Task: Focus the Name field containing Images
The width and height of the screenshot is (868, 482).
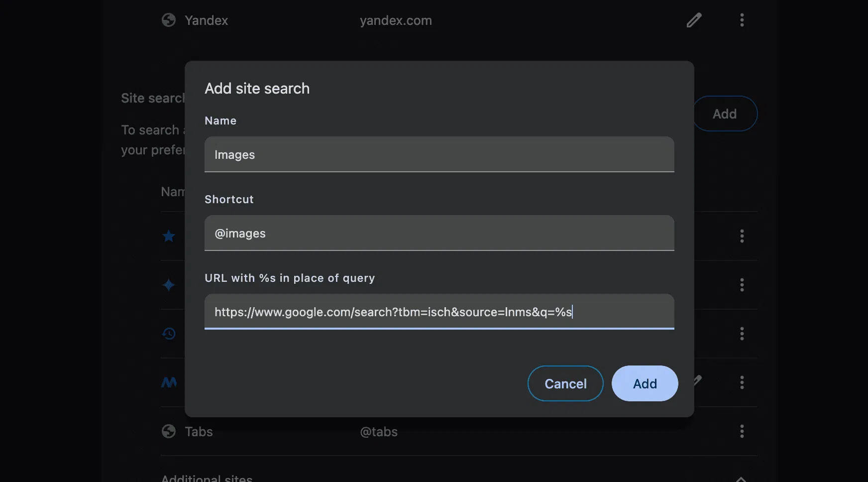Action: (x=439, y=154)
